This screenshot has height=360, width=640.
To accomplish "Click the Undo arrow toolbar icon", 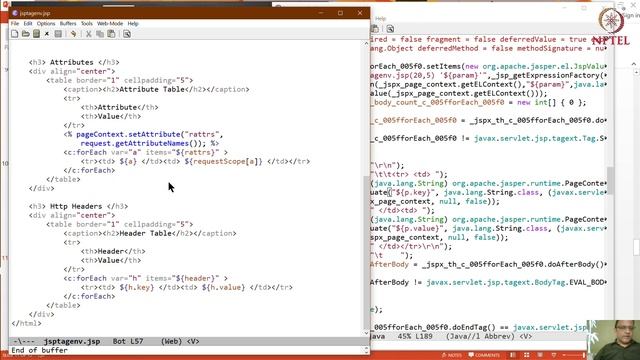I will [73, 34].
